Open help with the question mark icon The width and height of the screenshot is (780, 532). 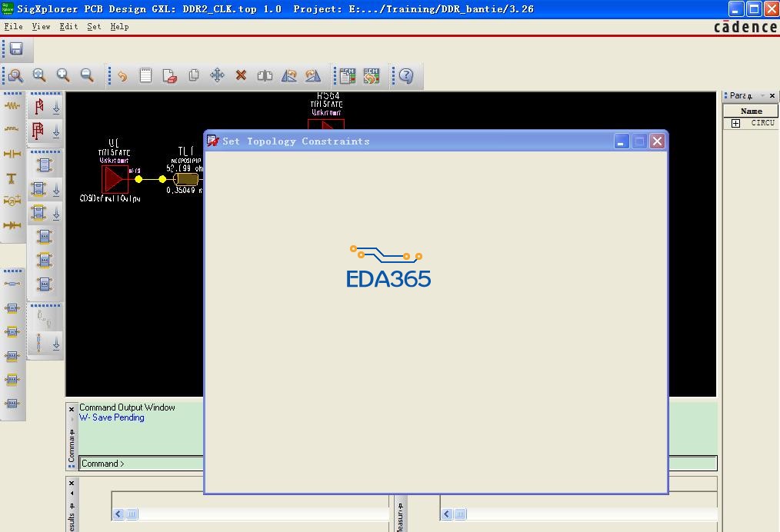pos(406,75)
